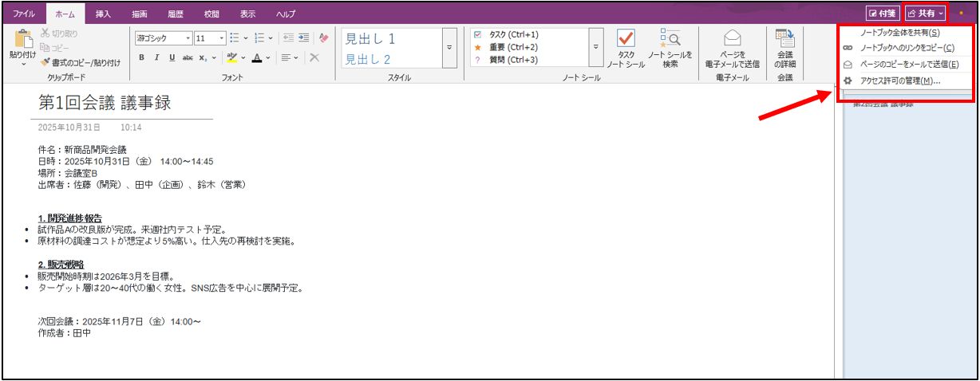Toggle strikethrough formatting
Image resolution: width=980 pixels, height=381 pixels.
pos(188,57)
